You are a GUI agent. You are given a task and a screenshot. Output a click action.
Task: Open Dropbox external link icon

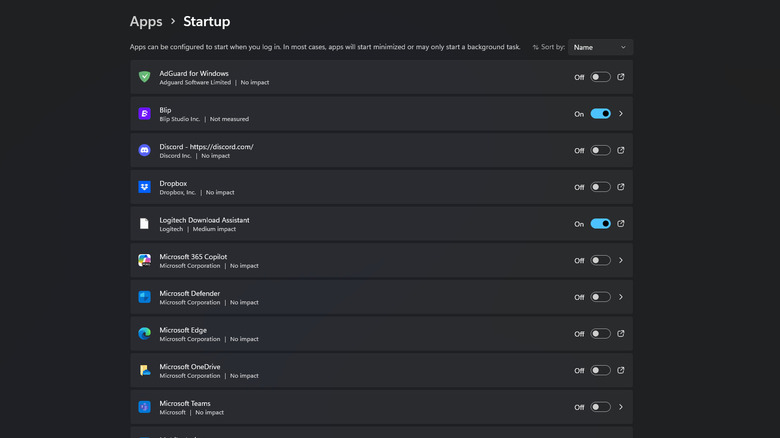[621, 187]
